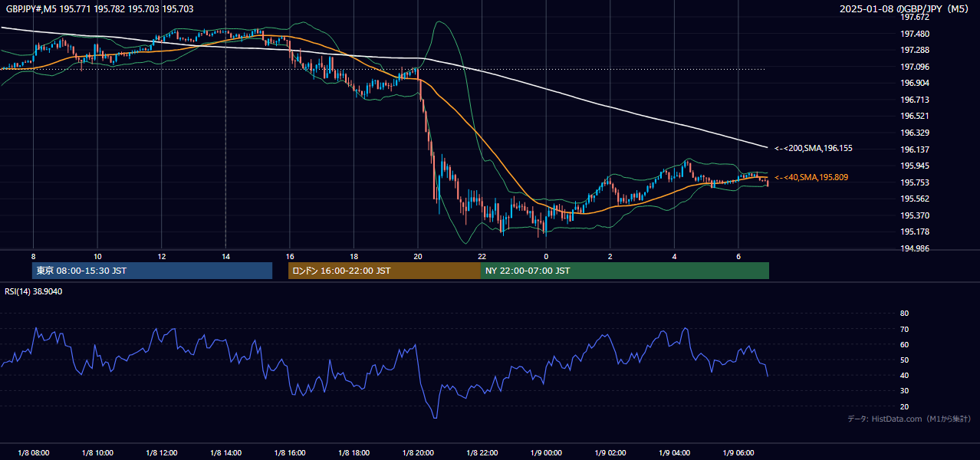This screenshot has height=460, width=980.
Task: Click price axis value 195.562
Action: click(915, 199)
